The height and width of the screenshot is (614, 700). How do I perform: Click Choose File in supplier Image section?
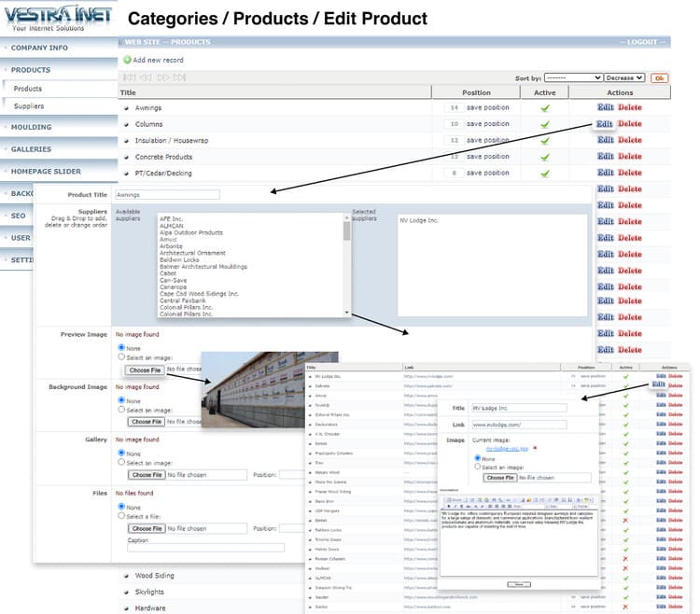point(500,478)
